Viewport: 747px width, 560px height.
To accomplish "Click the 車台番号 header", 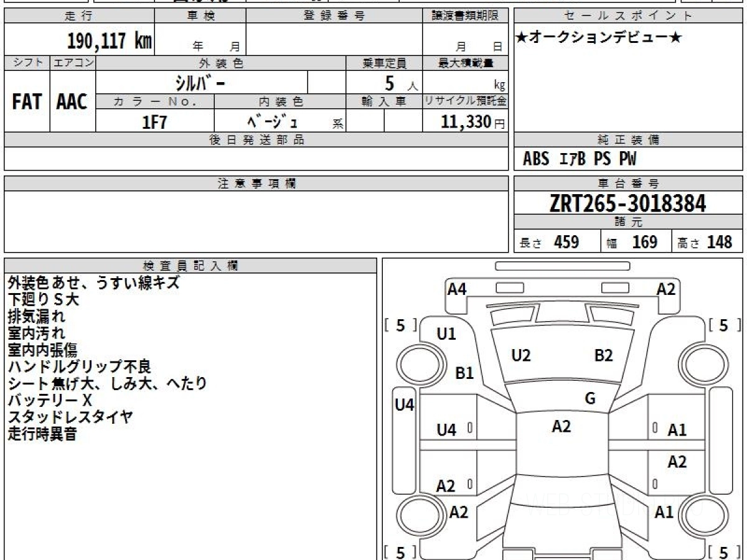I will pos(628,184).
